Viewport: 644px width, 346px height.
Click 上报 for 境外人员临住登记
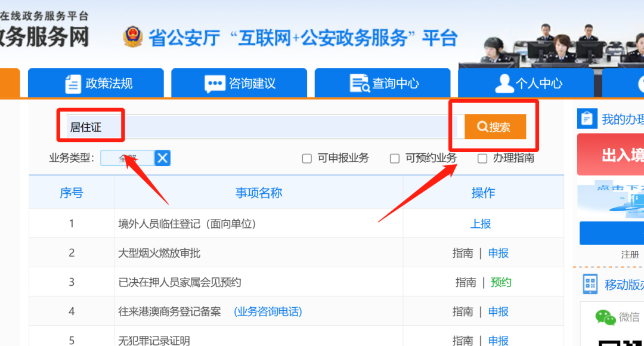481,224
